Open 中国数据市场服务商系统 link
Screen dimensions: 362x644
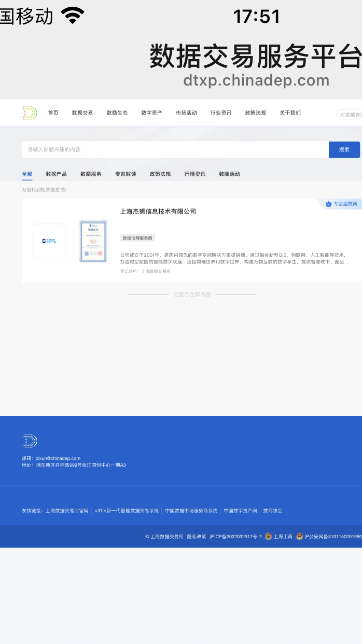pos(191,511)
